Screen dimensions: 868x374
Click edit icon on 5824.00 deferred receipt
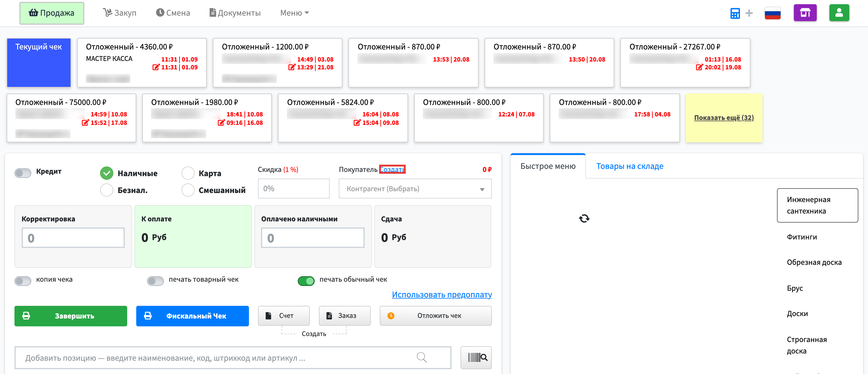[x=357, y=122]
